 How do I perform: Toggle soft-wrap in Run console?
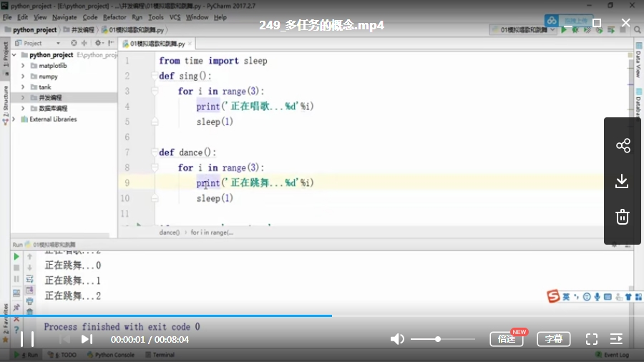click(x=29, y=279)
